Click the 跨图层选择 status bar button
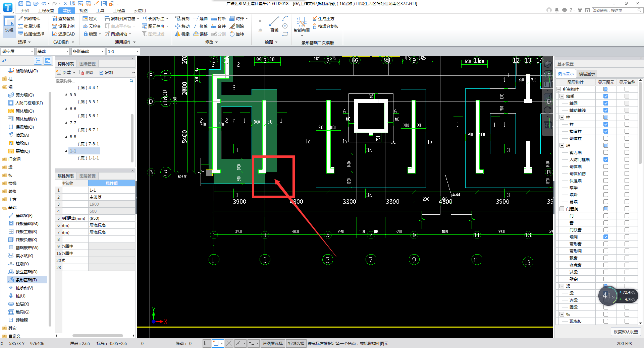 click(272, 343)
